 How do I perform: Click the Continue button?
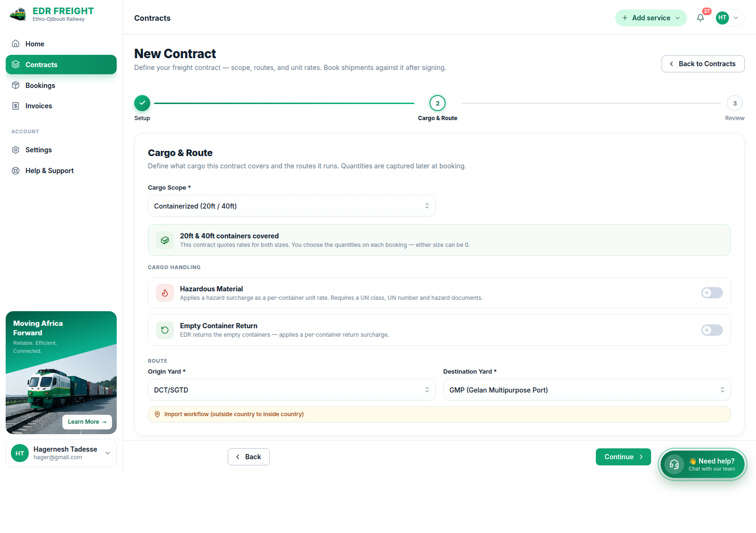pos(623,457)
